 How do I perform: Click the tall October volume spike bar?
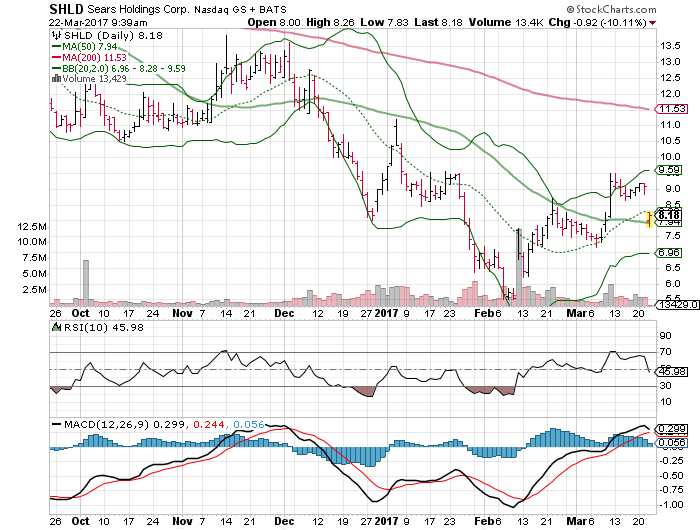tap(86, 283)
